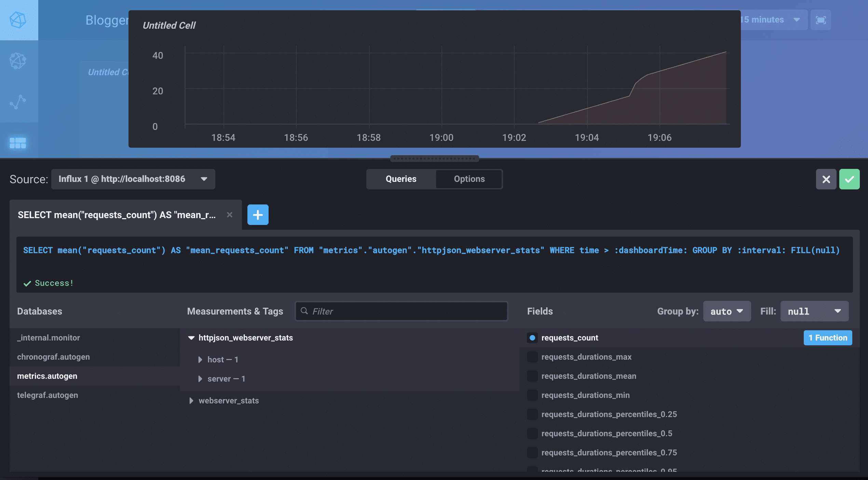This screenshot has width=868, height=480.
Task: Open the Data Explorer graph icon
Action: (x=18, y=102)
